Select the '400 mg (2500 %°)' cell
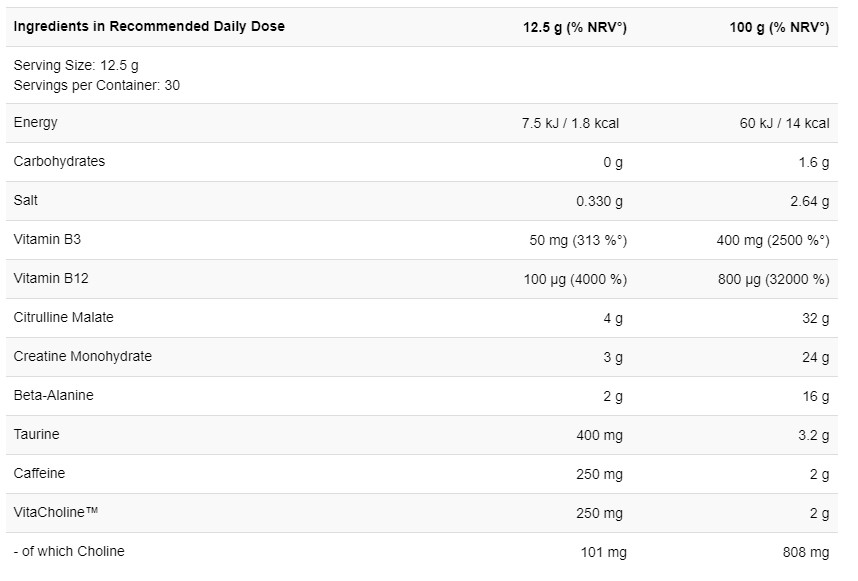The width and height of the screenshot is (858, 581). tap(773, 240)
